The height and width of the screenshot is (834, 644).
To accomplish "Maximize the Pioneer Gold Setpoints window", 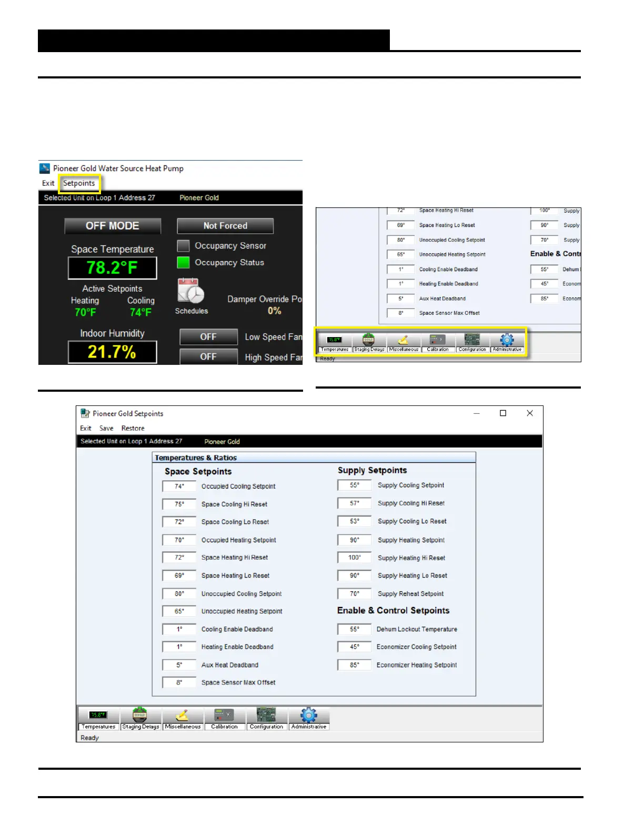I will coord(503,413).
